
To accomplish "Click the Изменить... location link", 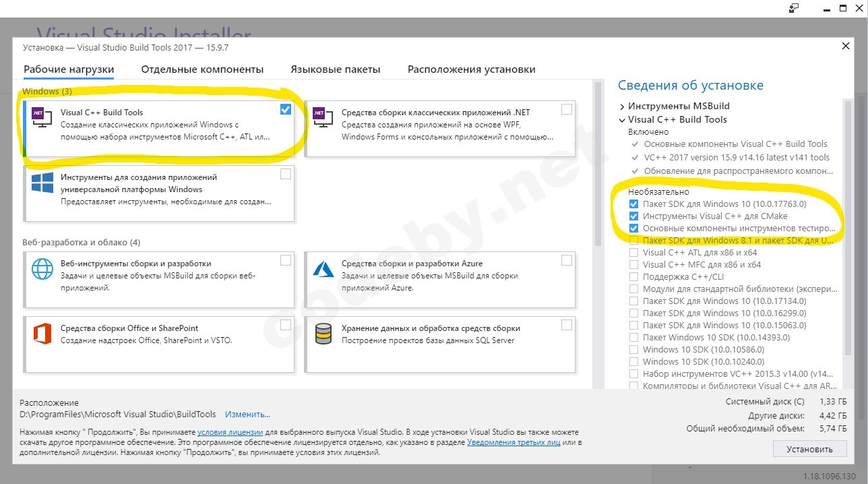I will point(247,415).
